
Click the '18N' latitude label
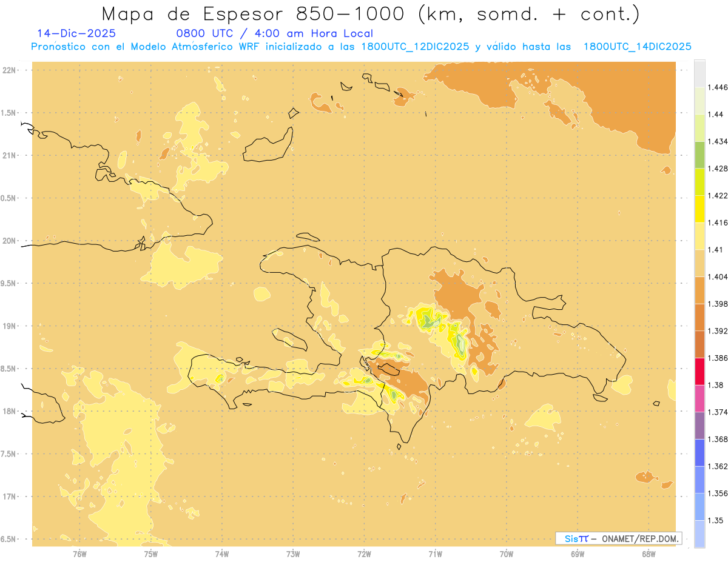[10, 411]
